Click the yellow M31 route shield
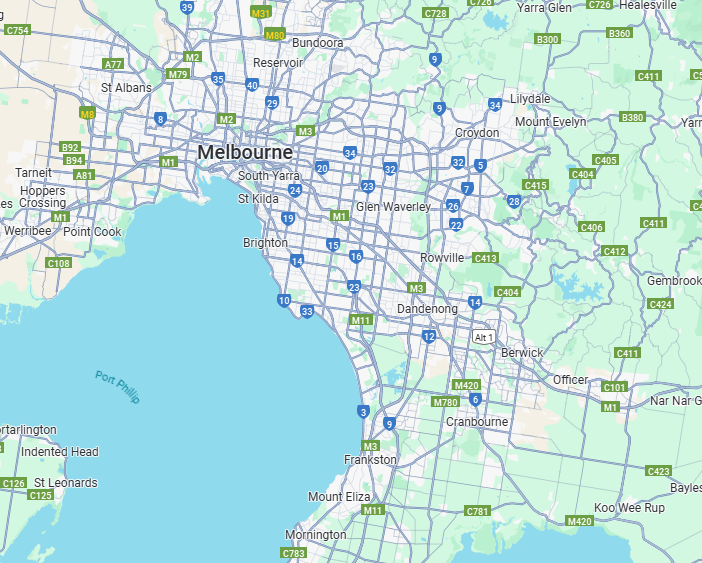Viewport: 702px width, 563px height. [261, 13]
